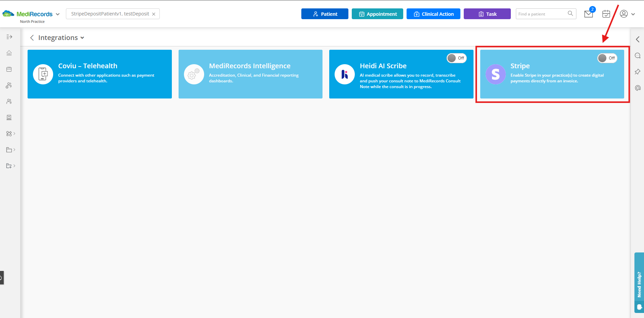Collapse the right panel chevron
644x318 pixels.
[x=638, y=39]
